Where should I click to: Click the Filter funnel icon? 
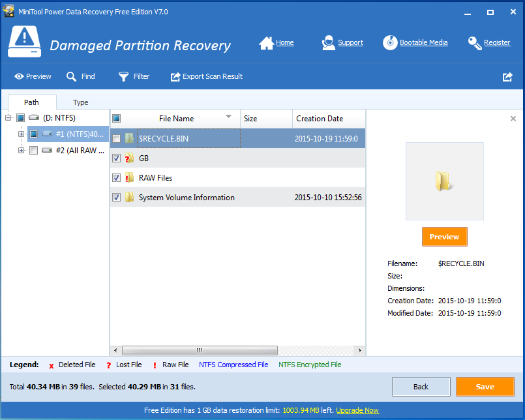click(123, 77)
